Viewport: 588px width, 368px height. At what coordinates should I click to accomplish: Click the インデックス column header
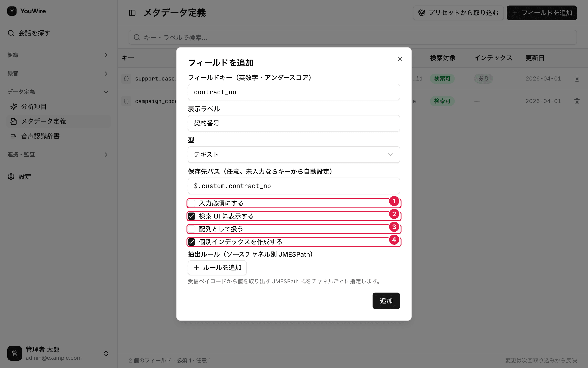[493, 58]
